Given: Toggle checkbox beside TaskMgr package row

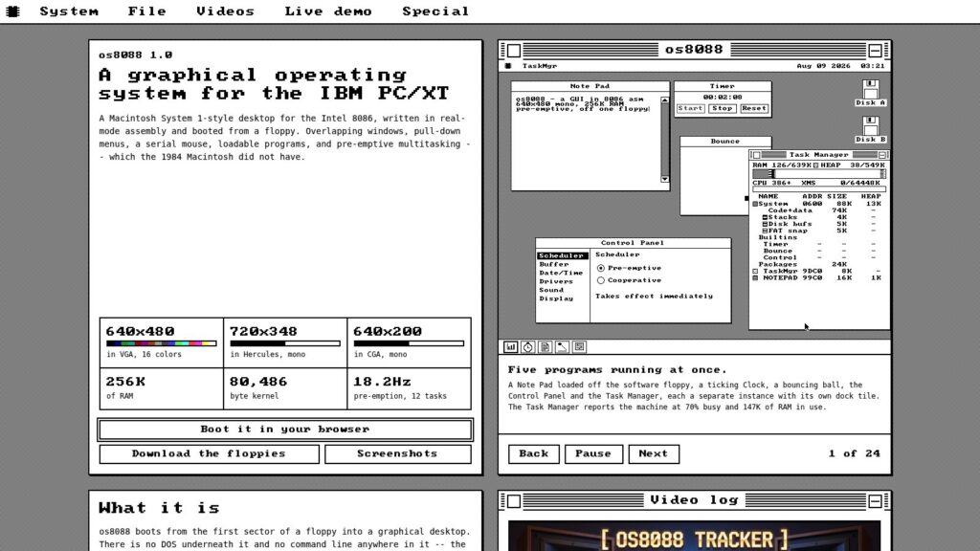Looking at the screenshot, I should [x=755, y=272].
